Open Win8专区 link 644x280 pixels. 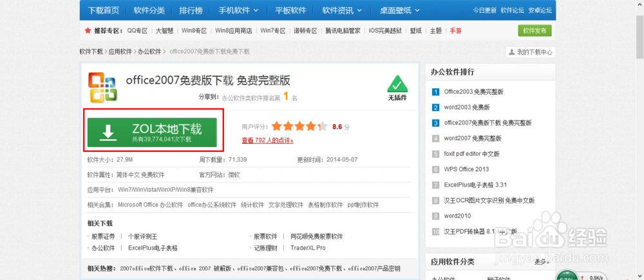(194, 31)
